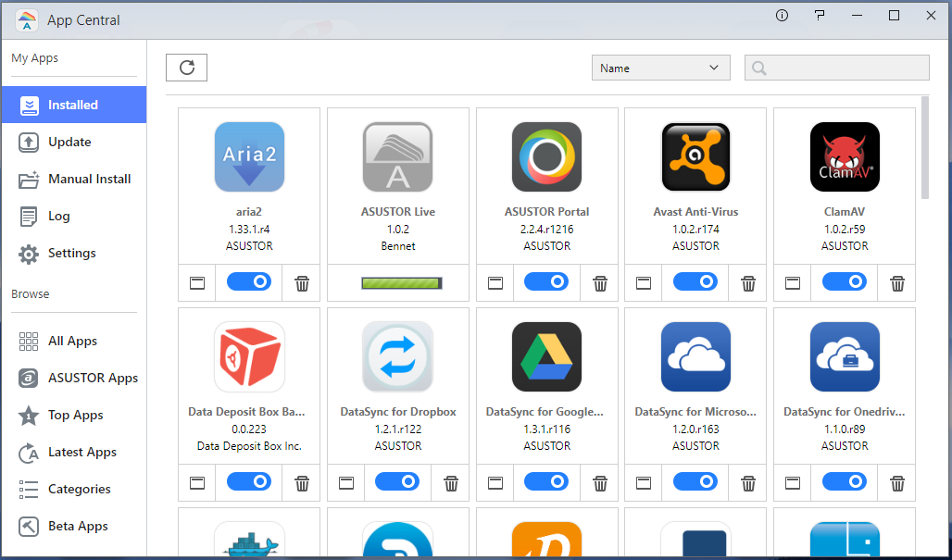Select Installed in sidebar
952x560 pixels.
74,105
